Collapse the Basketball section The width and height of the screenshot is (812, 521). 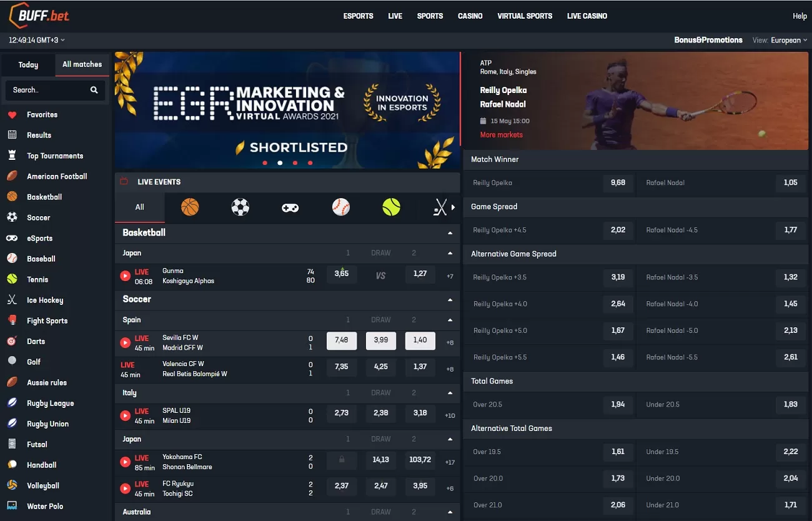pyautogui.click(x=450, y=233)
